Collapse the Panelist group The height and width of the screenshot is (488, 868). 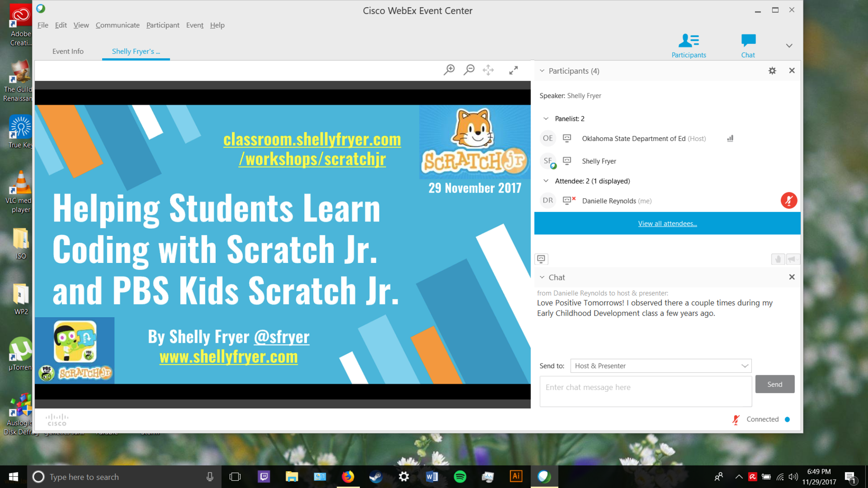coord(546,119)
